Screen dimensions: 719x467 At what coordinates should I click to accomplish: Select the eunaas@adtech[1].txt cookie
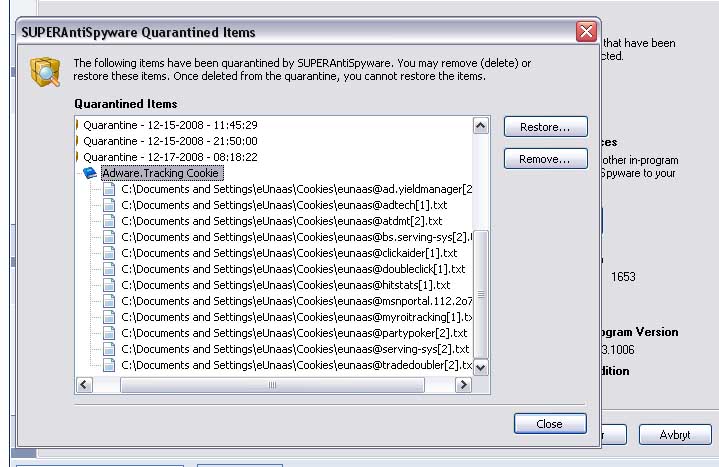284,205
